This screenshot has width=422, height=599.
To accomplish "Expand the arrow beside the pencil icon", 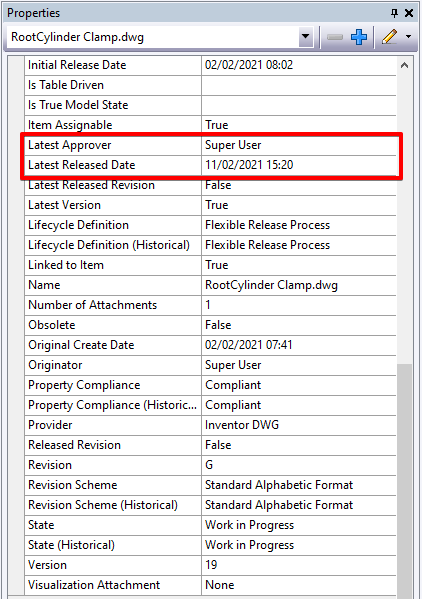I will [x=408, y=37].
